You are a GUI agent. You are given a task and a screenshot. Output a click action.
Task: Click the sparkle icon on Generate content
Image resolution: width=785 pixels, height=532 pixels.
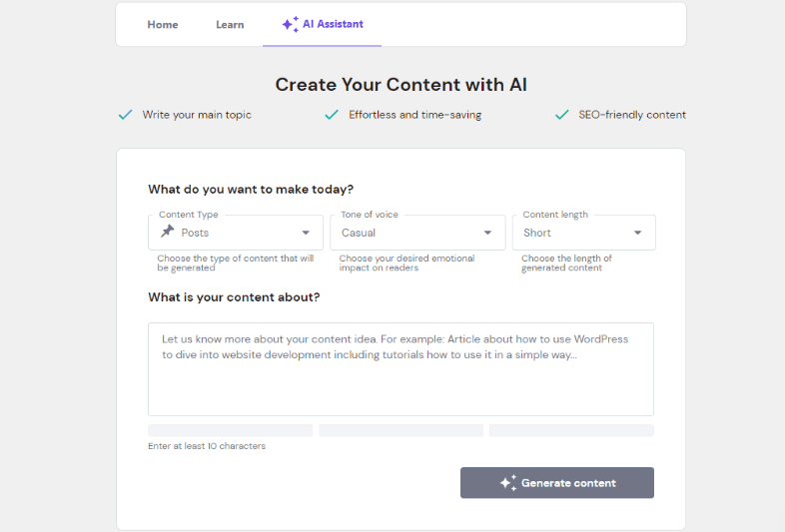508,483
